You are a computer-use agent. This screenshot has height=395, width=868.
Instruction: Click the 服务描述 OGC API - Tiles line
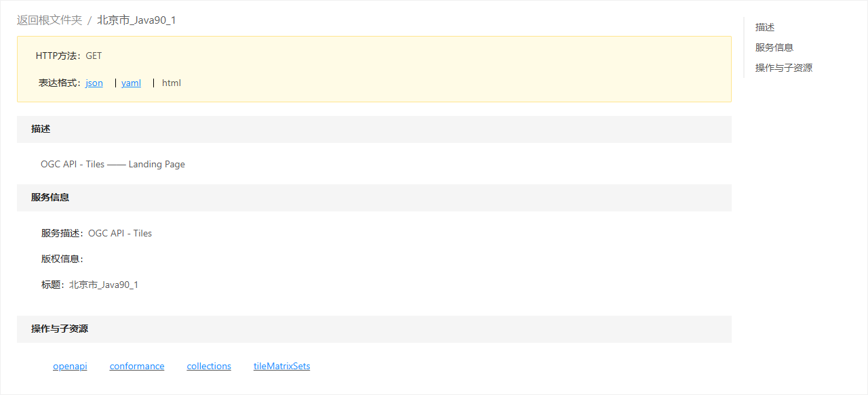point(96,234)
